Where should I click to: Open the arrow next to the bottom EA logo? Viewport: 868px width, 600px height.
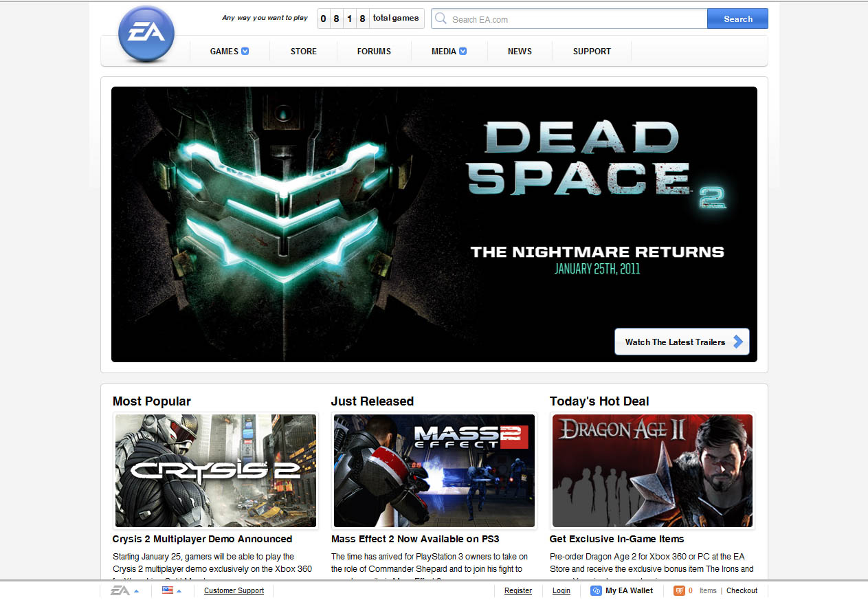[x=136, y=591]
